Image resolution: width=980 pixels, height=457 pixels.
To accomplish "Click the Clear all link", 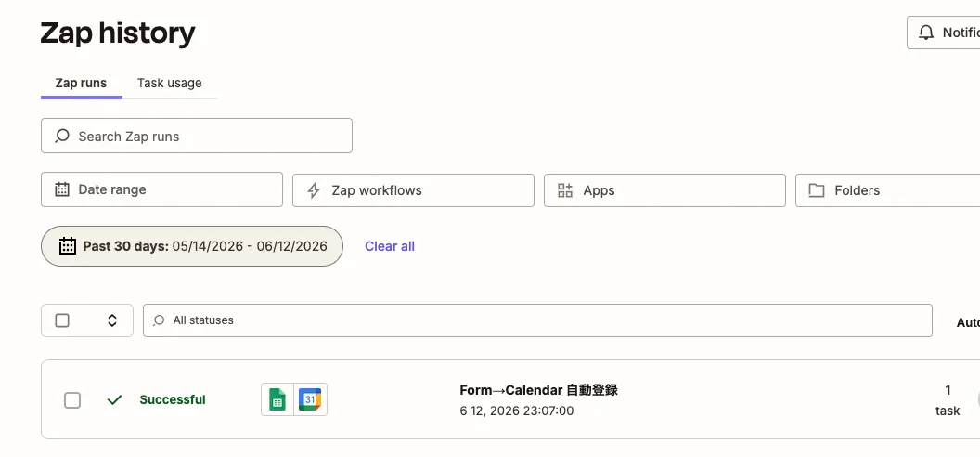I will (x=390, y=246).
